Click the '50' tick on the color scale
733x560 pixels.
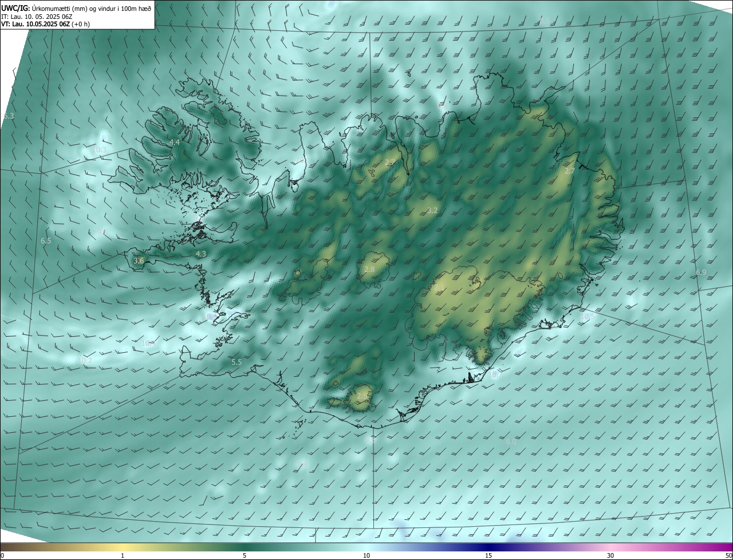click(728, 555)
